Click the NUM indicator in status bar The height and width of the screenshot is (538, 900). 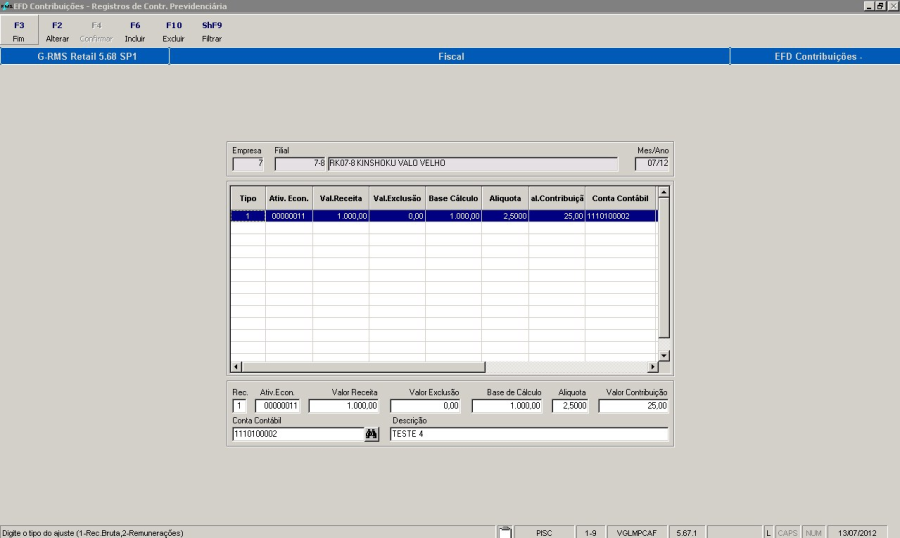point(813,533)
